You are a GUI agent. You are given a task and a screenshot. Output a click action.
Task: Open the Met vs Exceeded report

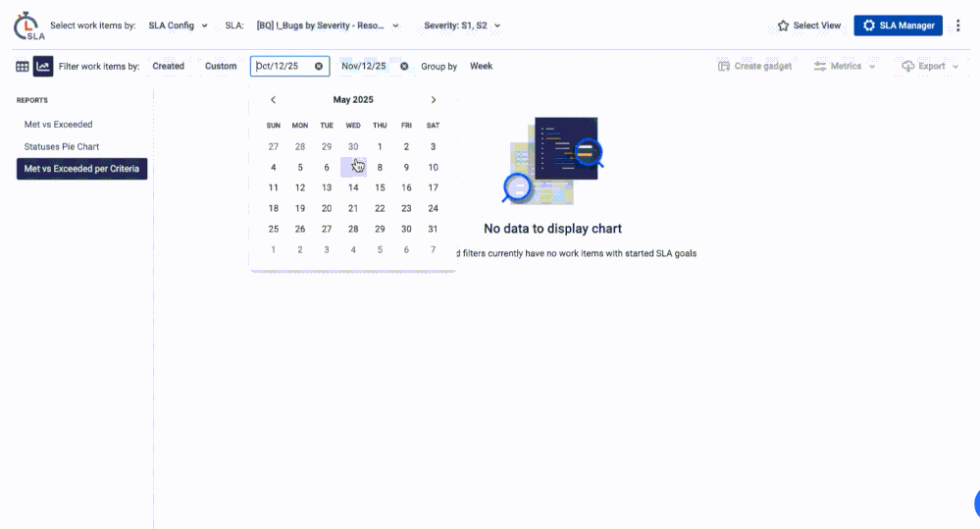coord(58,125)
